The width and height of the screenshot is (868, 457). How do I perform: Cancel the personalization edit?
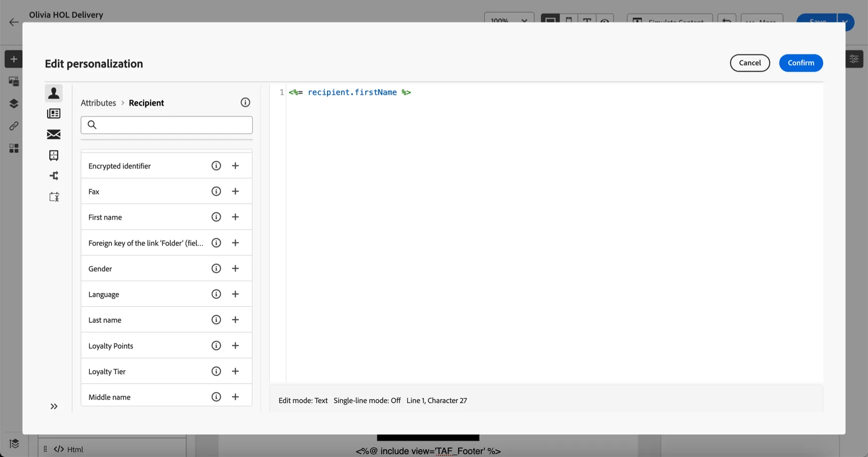[x=749, y=63]
